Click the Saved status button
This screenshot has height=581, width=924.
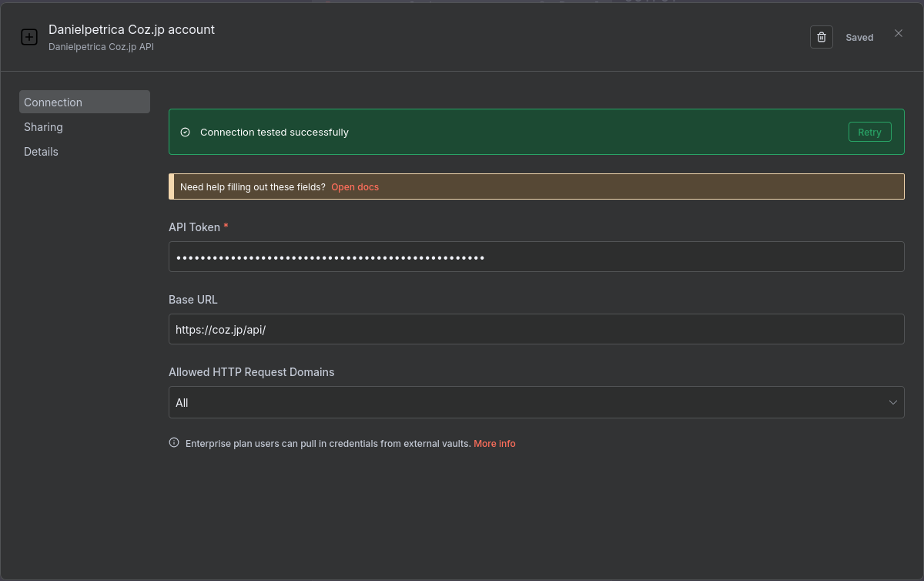click(x=859, y=37)
